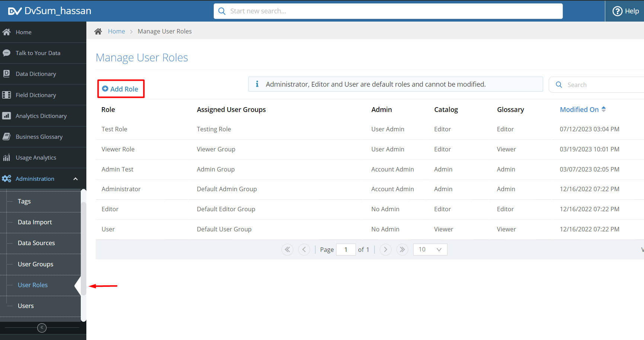Follow the Home breadcrumb link
This screenshot has height=340, width=644.
coord(117,31)
